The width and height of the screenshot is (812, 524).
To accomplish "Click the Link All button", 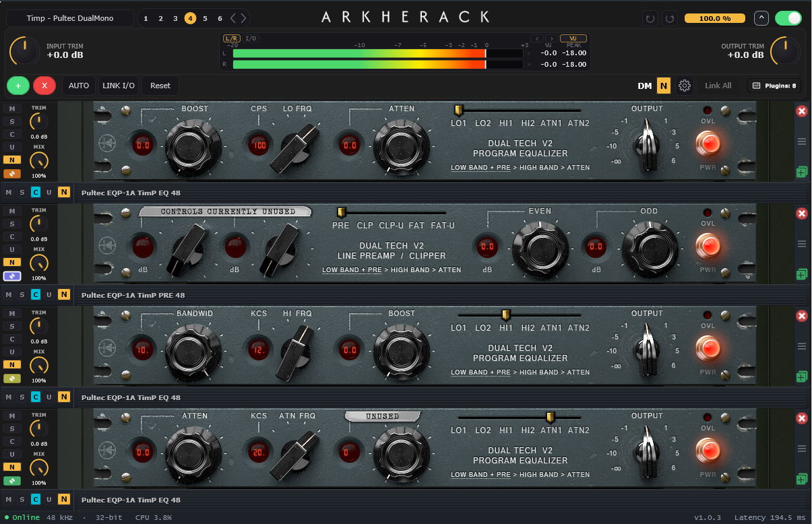I will coord(718,86).
